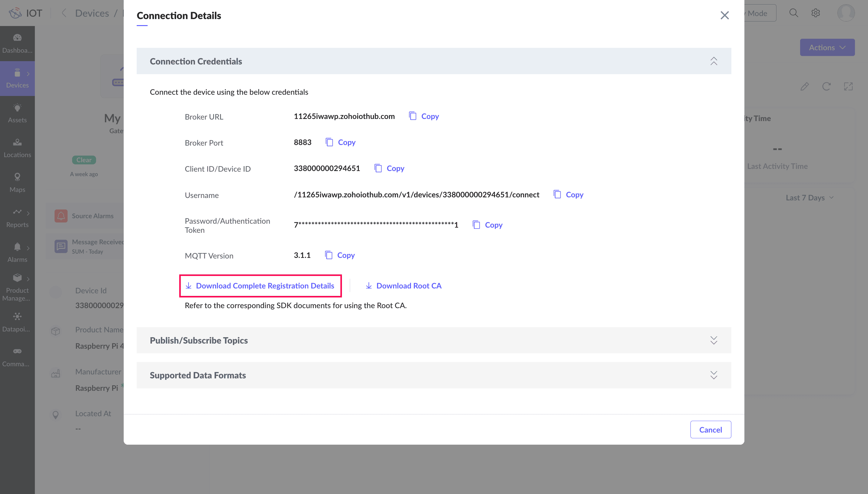Open the Alarms sidebar item
Screen dimensions: 868x494
(17, 253)
